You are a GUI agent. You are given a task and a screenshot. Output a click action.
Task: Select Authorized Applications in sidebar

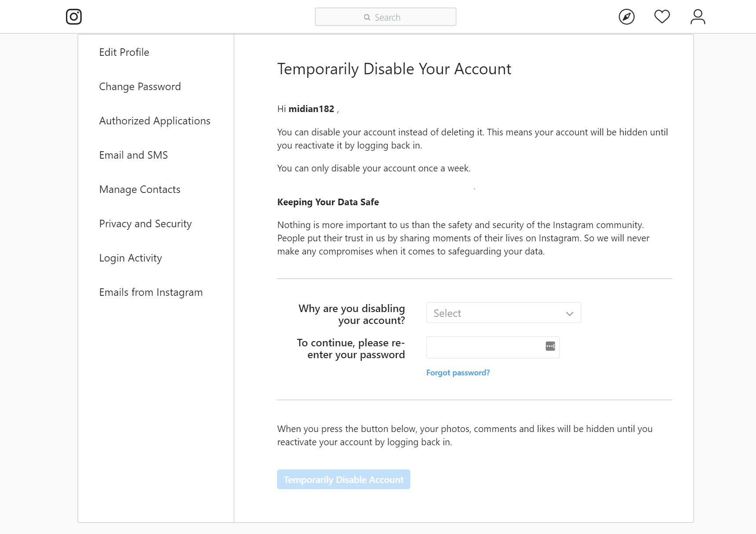pos(154,121)
